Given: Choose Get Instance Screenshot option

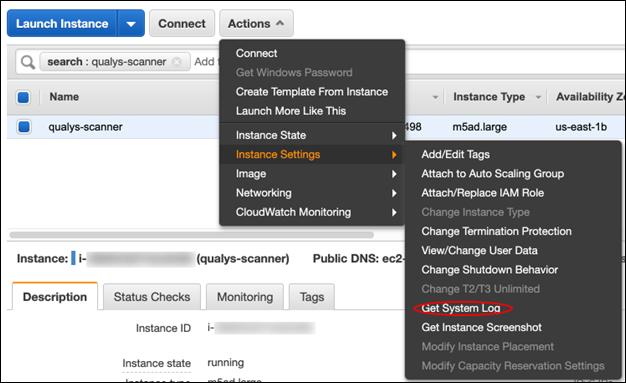Looking at the screenshot, I should [481, 327].
